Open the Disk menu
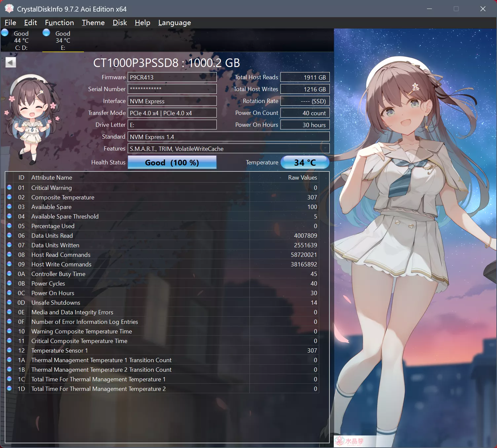 pyautogui.click(x=120, y=23)
